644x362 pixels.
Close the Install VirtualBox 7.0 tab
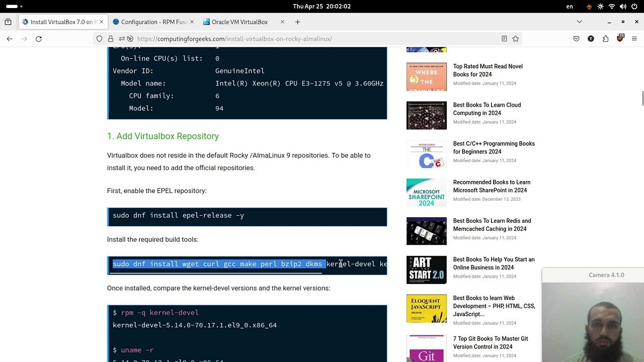click(101, 22)
